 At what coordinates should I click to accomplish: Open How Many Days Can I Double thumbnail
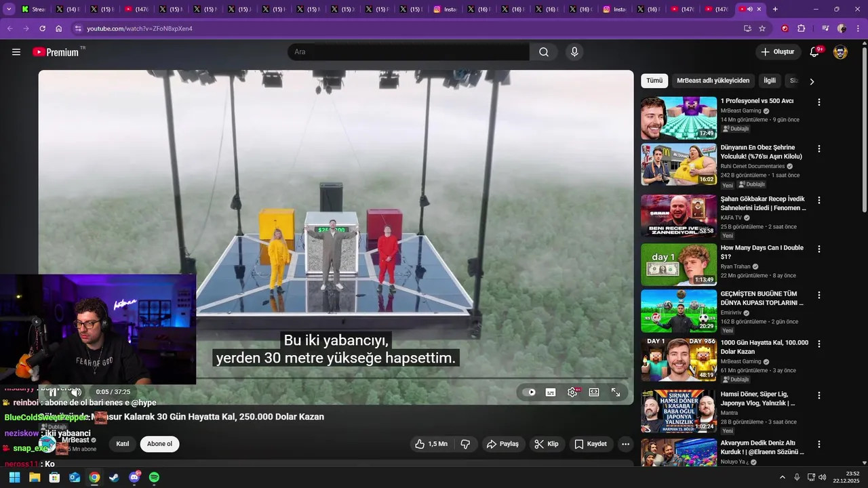[679, 264]
